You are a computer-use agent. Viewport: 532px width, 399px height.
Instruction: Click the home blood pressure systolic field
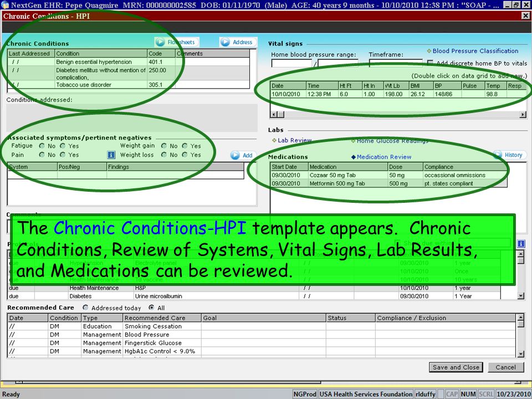pyautogui.click(x=291, y=63)
